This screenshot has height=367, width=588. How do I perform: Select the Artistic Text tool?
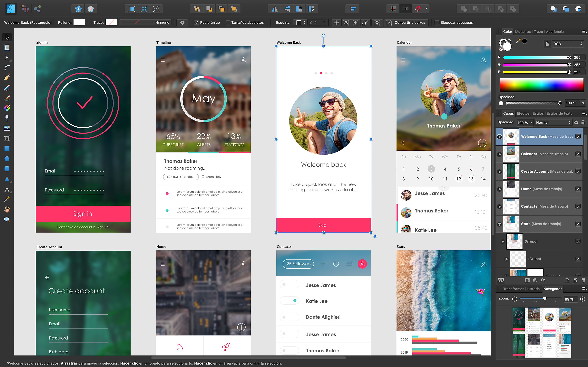click(7, 189)
